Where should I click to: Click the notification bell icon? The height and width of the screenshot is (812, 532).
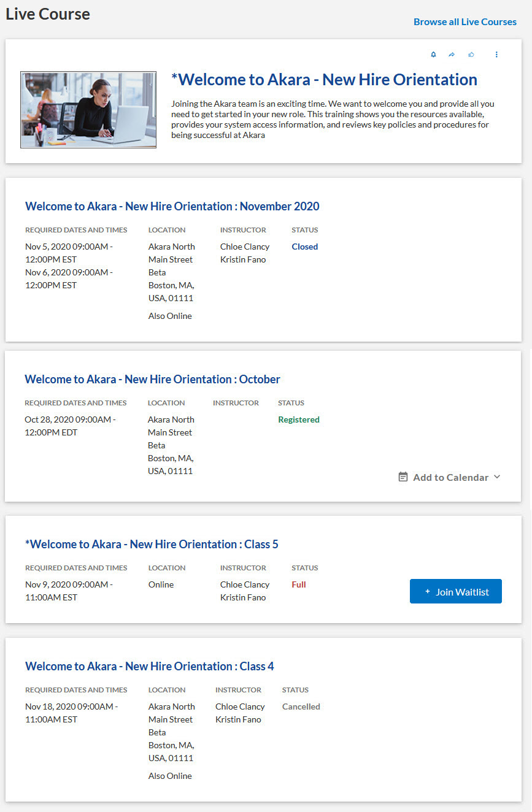pos(433,54)
